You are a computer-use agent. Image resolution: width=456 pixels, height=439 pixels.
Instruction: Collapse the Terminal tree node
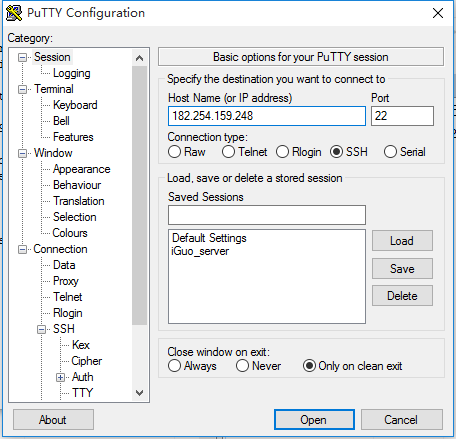point(22,89)
